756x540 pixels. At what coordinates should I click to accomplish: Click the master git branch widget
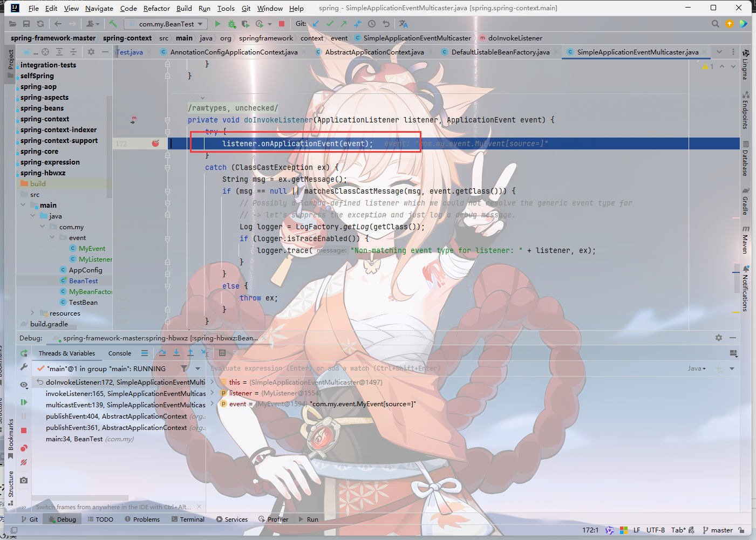click(718, 530)
